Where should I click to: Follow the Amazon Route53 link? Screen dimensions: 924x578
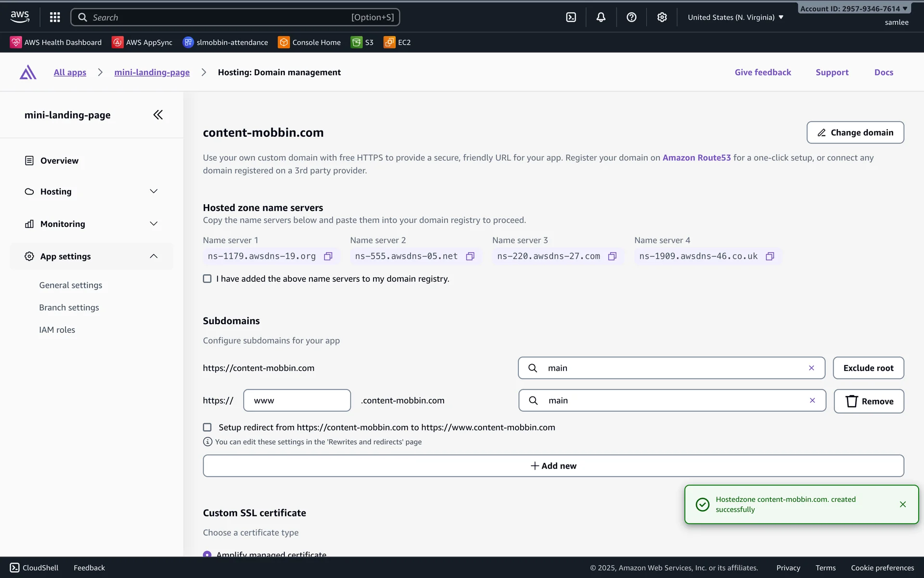[x=696, y=158]
